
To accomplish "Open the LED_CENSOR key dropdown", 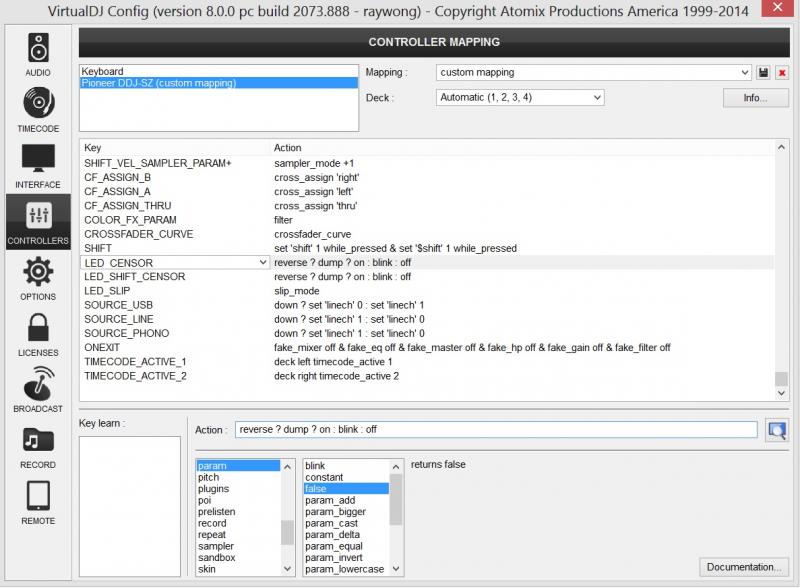I will [x=263, y=262].
